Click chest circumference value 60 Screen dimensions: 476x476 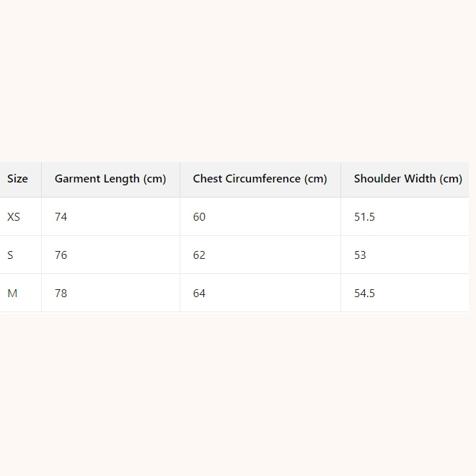(199, 216)
